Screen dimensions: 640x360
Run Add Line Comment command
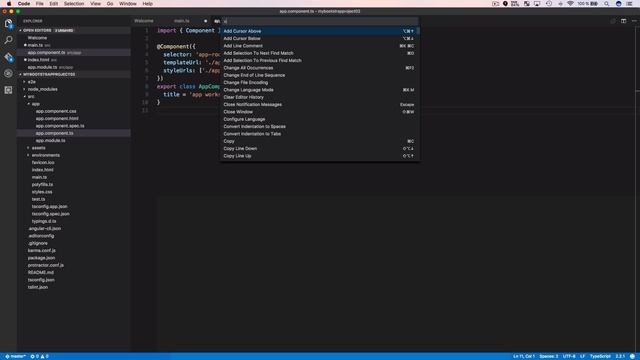320,46
